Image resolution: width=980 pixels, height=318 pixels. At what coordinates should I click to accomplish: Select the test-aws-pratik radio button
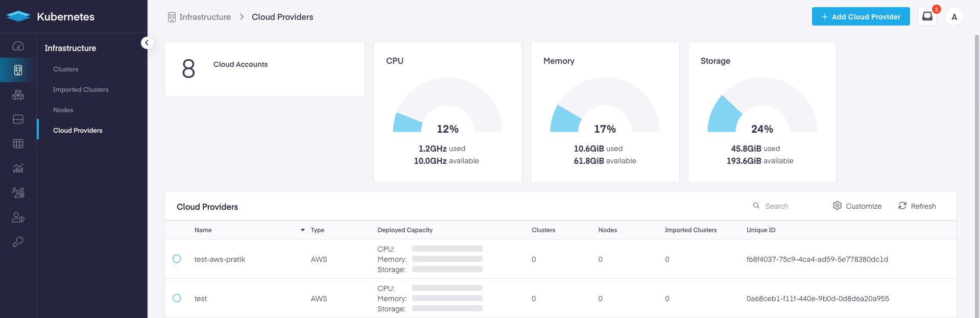click(177, 259)
